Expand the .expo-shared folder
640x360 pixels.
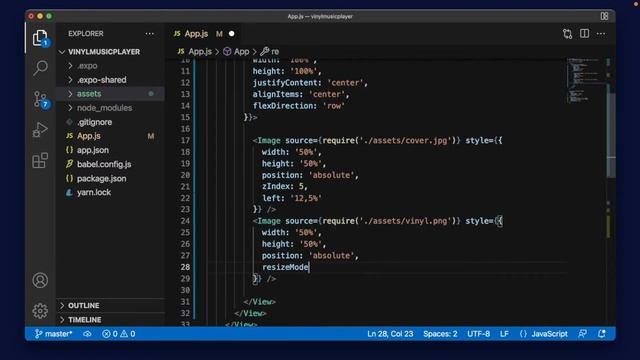(x=111, y=80)
